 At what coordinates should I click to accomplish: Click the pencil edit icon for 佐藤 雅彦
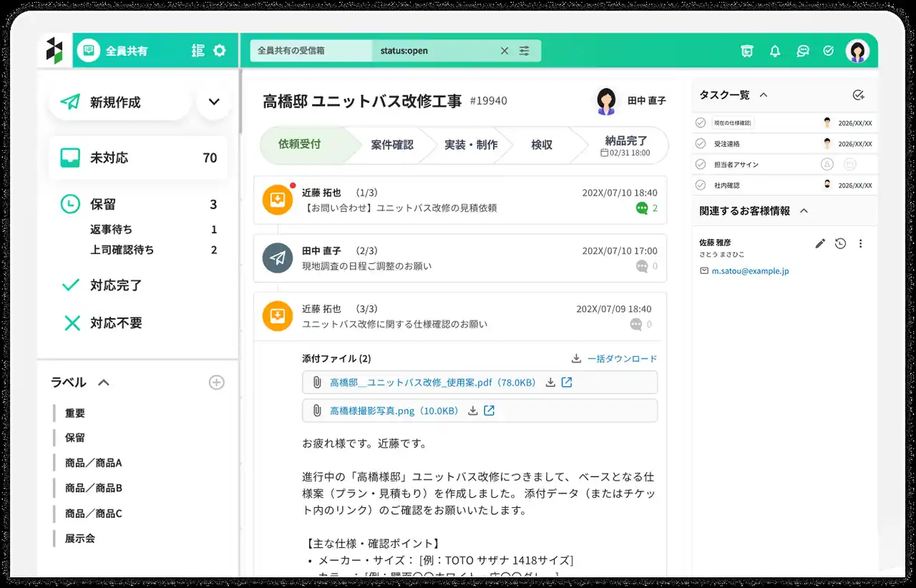click(820, 244)
